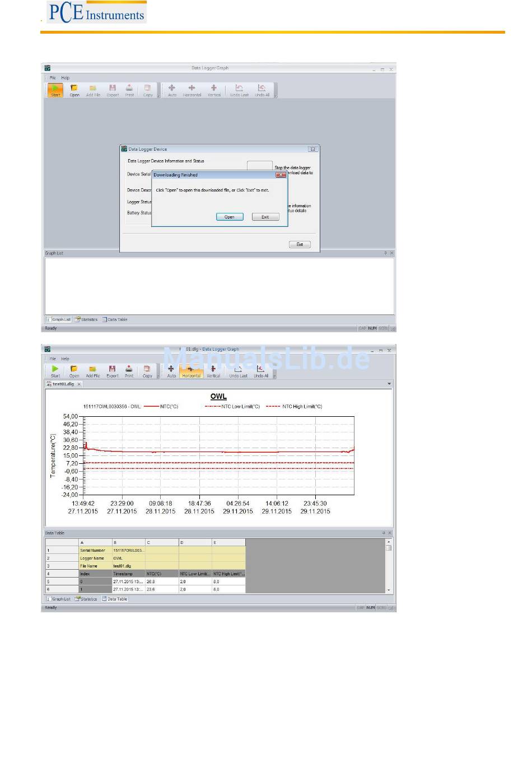Click Open button in Downloading Finished dialog
This screenshot has width=532, height=777.
[x=230, y=217]
